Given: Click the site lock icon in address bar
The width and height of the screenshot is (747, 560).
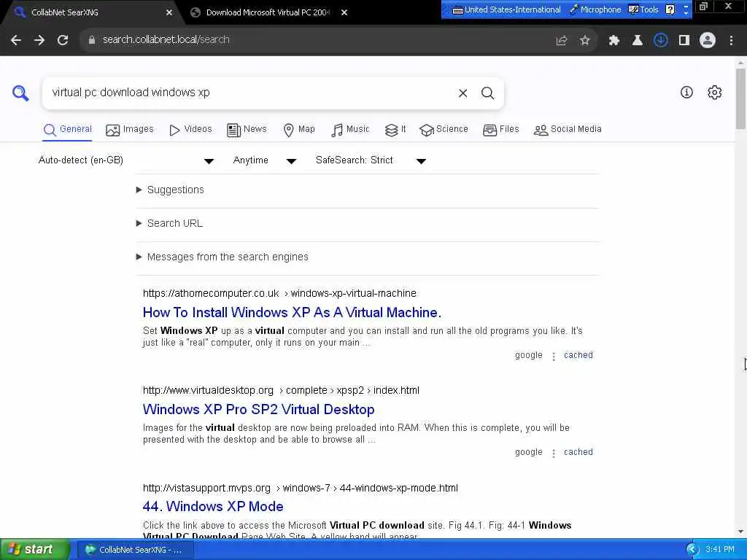Looking at the screenshot, I should [x=92, y=40].
